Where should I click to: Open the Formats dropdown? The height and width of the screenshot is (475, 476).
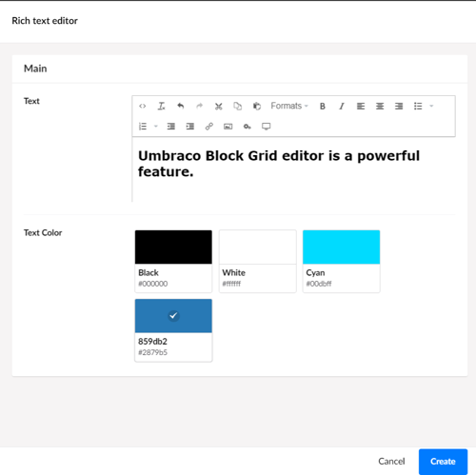click(289, 106)
